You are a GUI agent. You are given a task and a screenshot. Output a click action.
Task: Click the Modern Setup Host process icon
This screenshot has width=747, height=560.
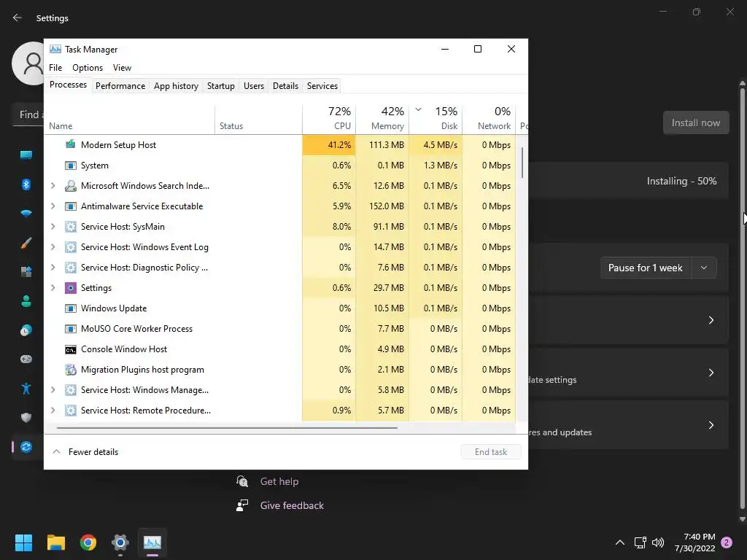[71, 144]
